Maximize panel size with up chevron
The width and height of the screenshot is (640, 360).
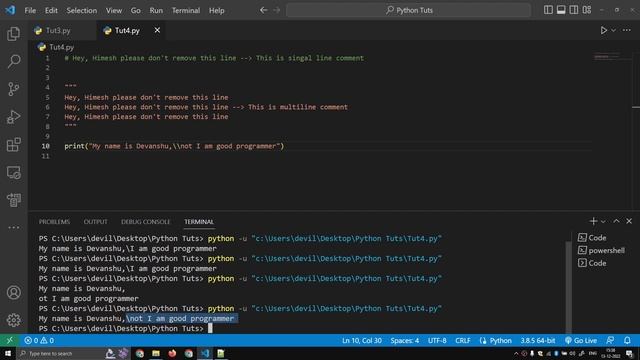pos(616,221)
